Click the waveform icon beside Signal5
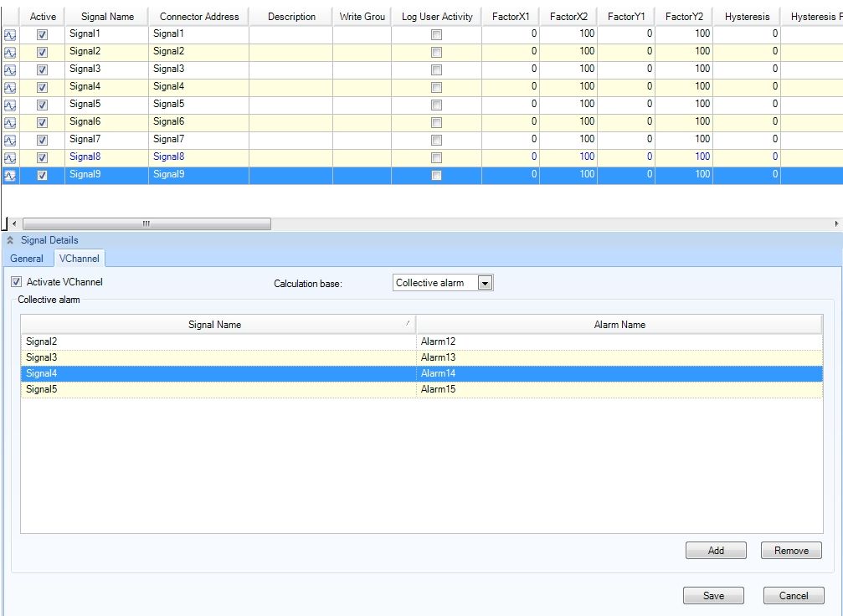The image size is (843, 616). [10, 105]
